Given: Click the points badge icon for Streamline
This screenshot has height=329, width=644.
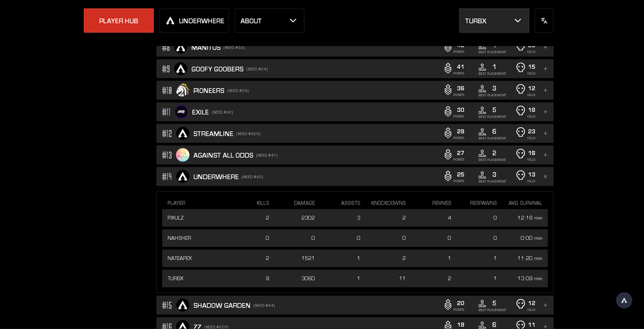Looking at the screenshot, I should (448, 133).
